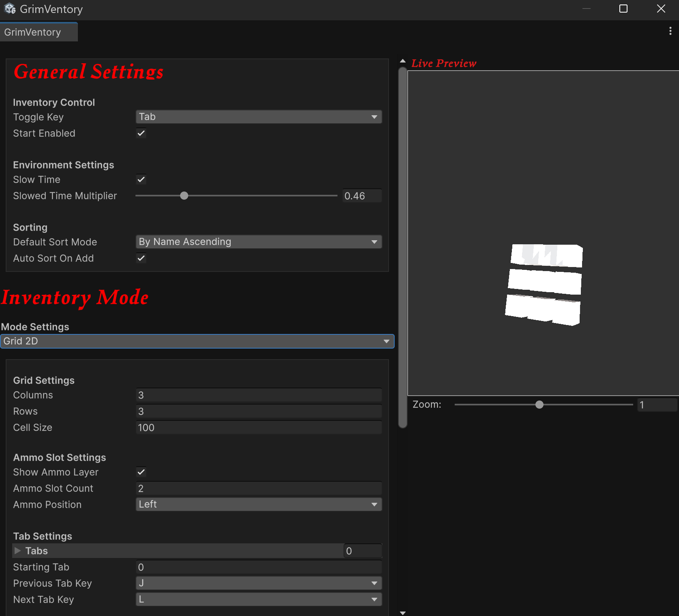Uncheck Auto Sort On Add
Viewport: 679px width, 616px height.
(141, 258)
